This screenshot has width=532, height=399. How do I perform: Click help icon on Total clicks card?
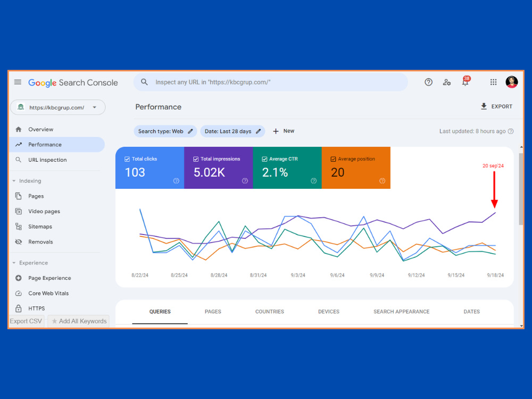coord(176,181)
